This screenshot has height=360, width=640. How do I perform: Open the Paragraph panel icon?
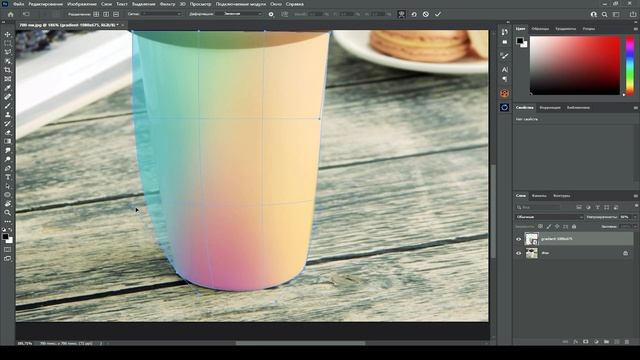click(504, 79)
